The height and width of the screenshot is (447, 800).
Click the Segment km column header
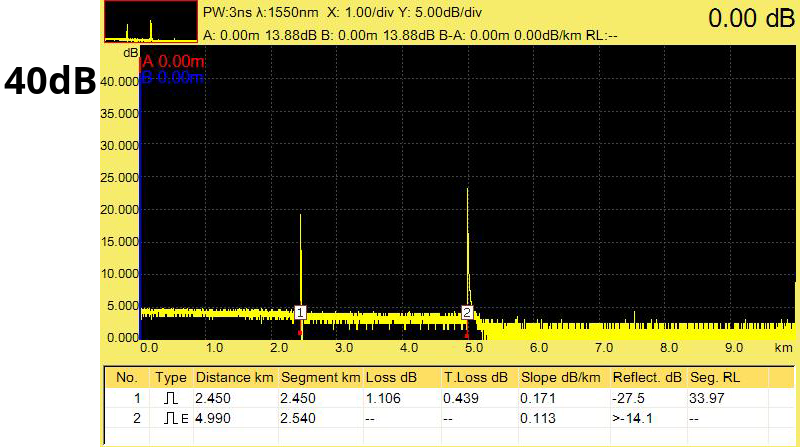(320, 378)
